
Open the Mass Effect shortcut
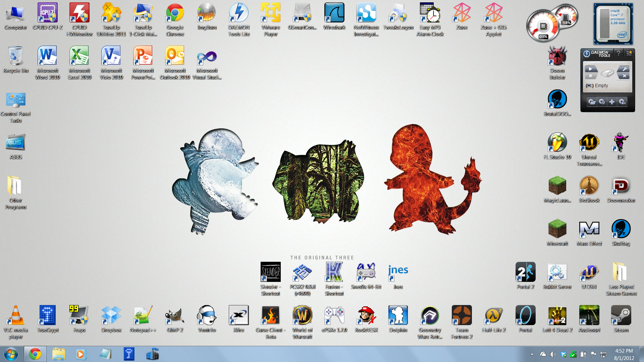pyautogui.click(x=589, y=229)
